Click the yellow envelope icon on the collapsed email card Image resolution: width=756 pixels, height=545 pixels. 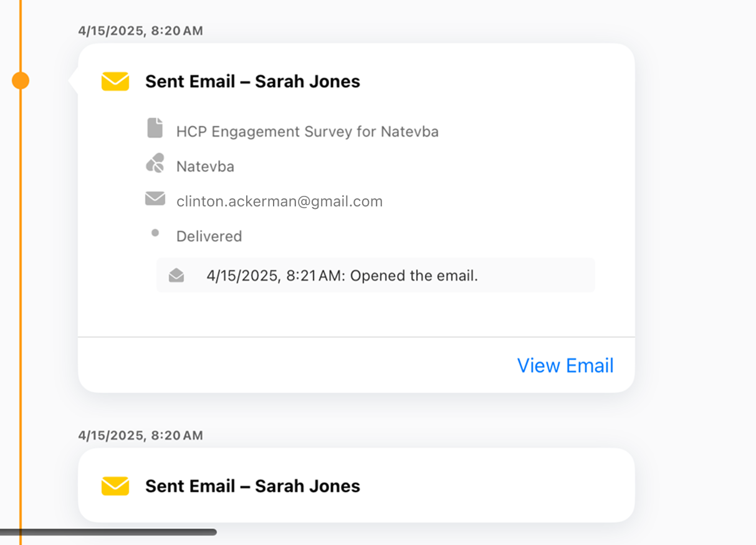tap(115, 486)
